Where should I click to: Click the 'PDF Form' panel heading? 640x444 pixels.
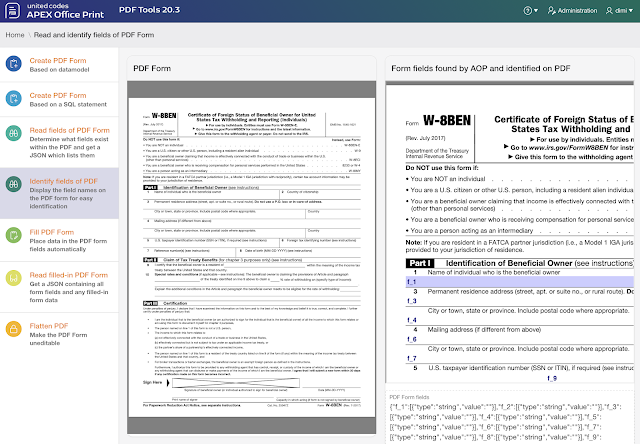pyautogui.click(x=152, y=69)
